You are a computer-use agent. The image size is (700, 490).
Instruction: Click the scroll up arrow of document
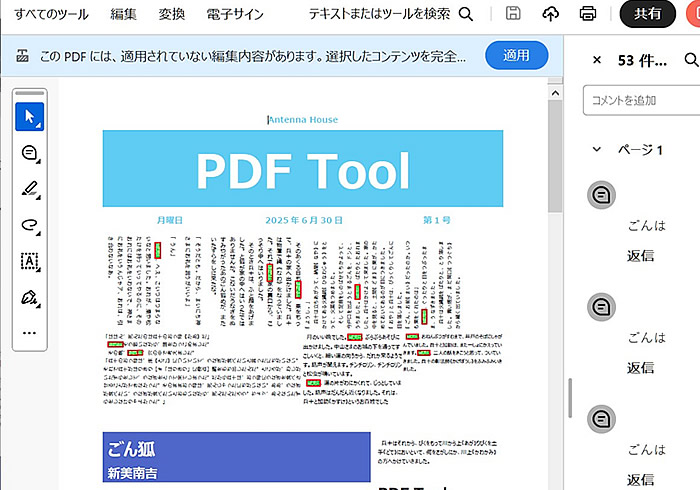[x=555, y=93]
